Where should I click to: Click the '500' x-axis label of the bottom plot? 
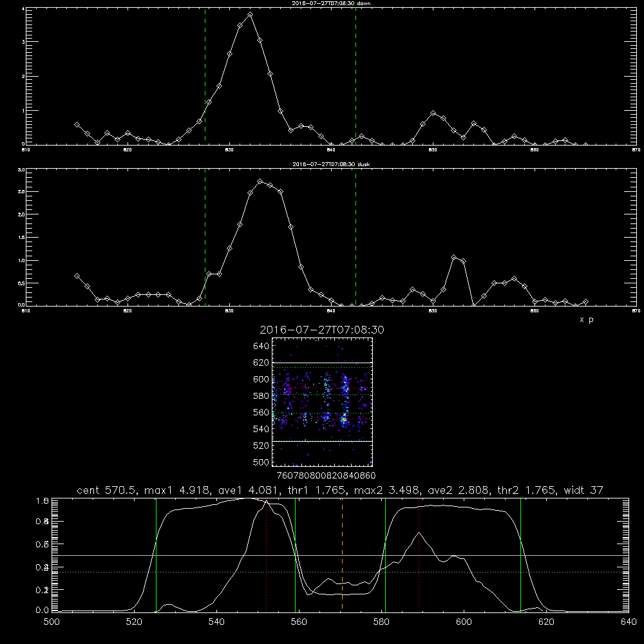pyautogui.click(x=52, y=622)
